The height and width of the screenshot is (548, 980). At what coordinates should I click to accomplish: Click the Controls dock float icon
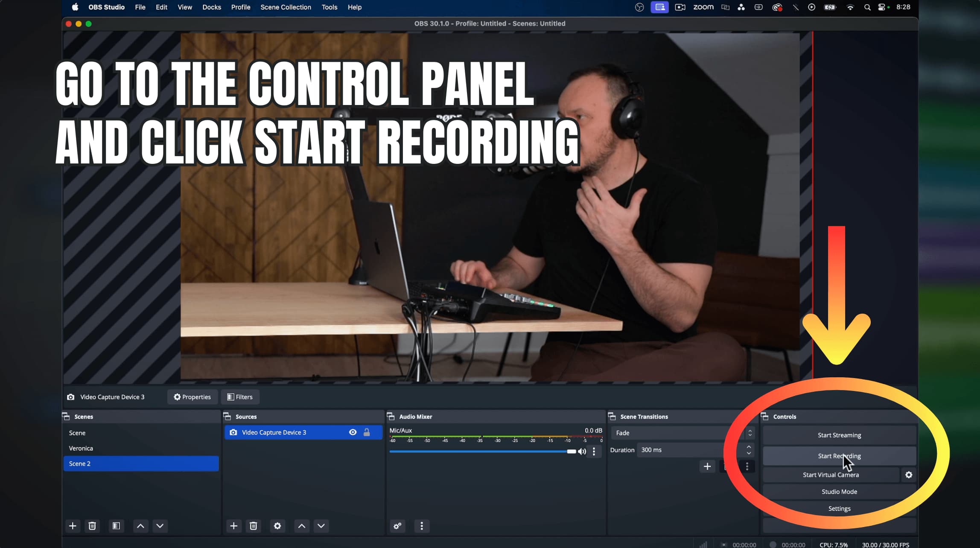765,416
